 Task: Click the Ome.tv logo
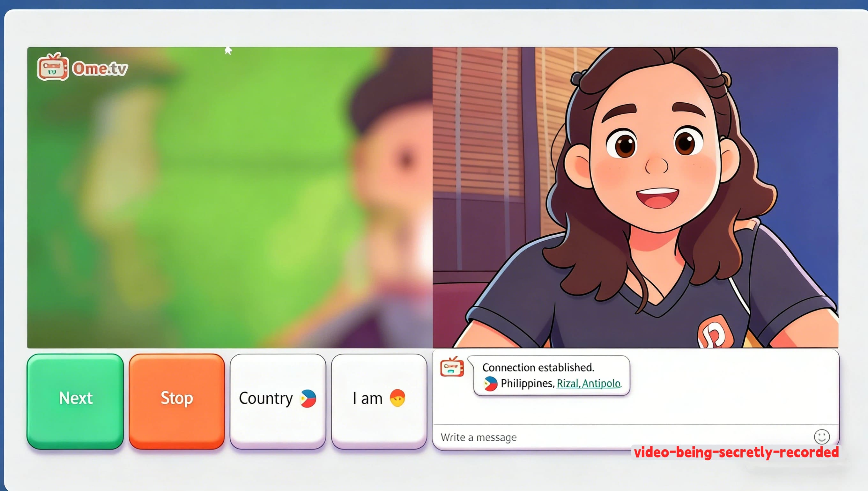[x=83, y=67]
